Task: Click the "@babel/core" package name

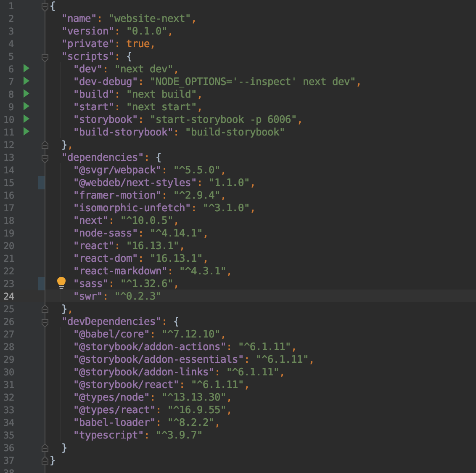Action: (112, 334)
